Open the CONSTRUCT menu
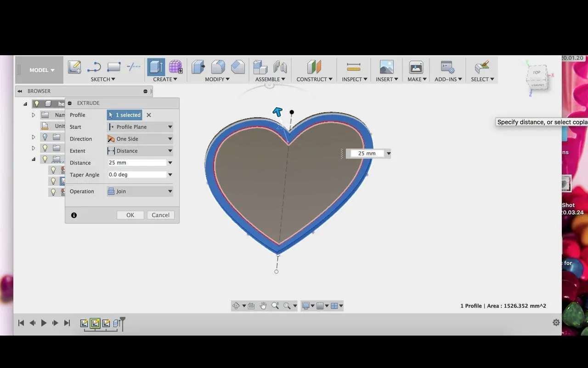The height and width of the screenshot is (368, 588). coord(314,79)
